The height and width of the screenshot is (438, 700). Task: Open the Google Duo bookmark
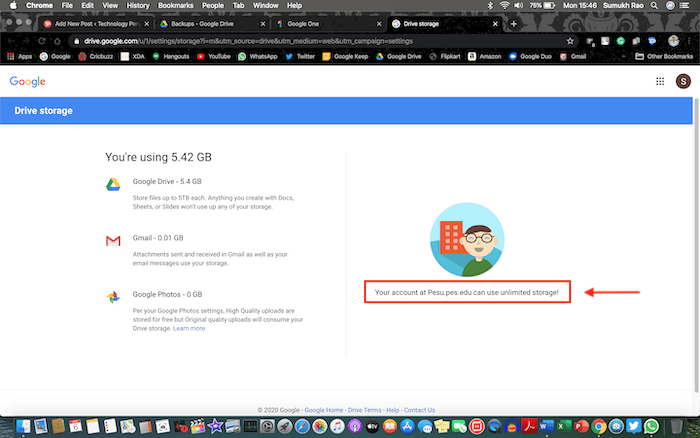pyautogui.click(x=530, y=56)
